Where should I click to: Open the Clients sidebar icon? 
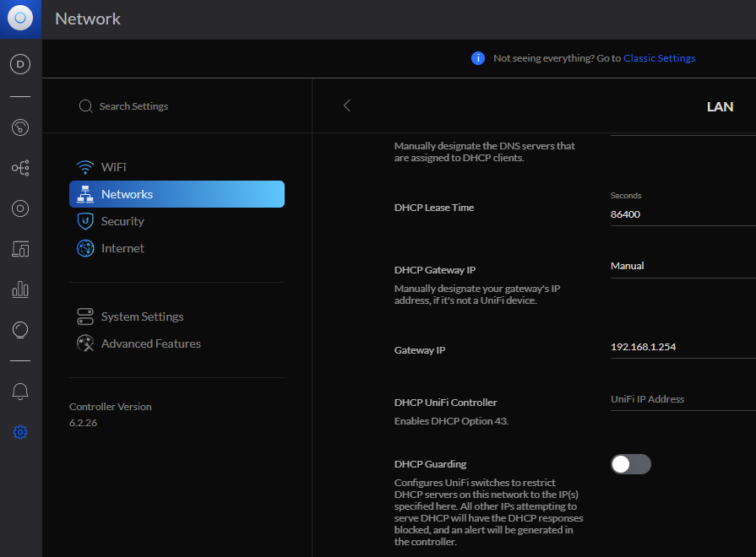tap(20, 249)
